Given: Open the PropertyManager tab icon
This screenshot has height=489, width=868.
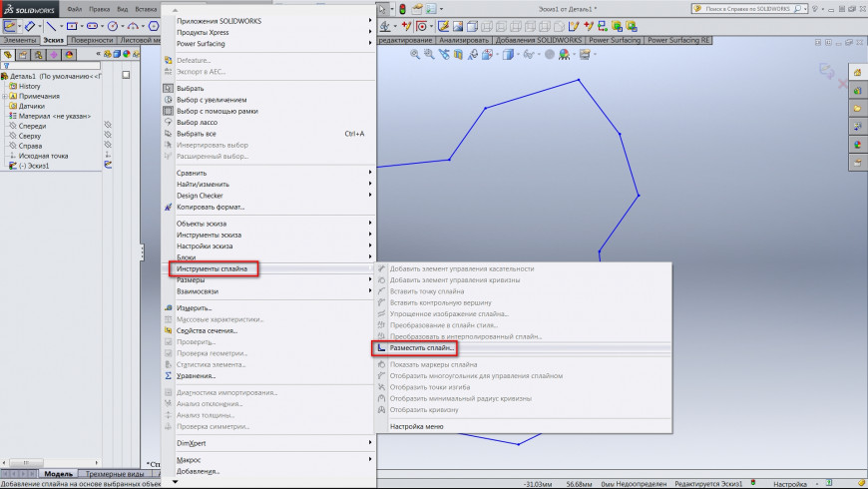Looking at the screenshot, I should coord(23,54).
